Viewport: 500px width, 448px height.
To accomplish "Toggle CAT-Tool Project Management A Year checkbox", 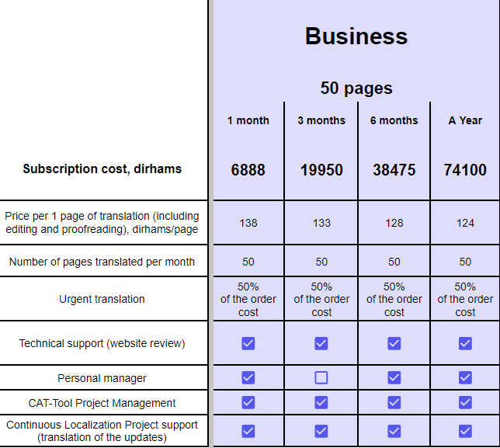I will pyautogui.click(x=465, y=402).
